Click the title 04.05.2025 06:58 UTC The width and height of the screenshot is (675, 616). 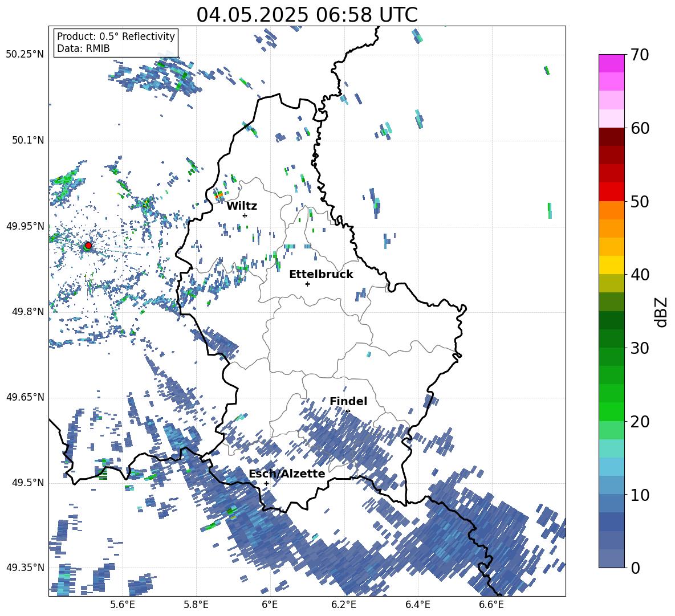click(x=307, y=15)
